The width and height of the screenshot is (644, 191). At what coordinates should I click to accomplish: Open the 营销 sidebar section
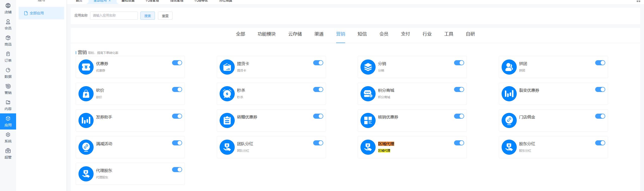[x=8, y=89]
